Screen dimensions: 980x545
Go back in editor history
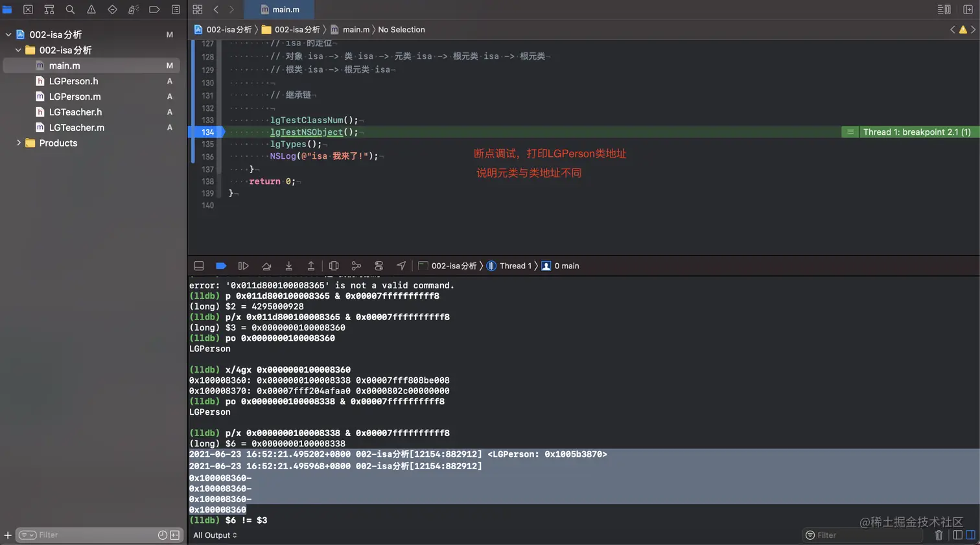point(216,10)
